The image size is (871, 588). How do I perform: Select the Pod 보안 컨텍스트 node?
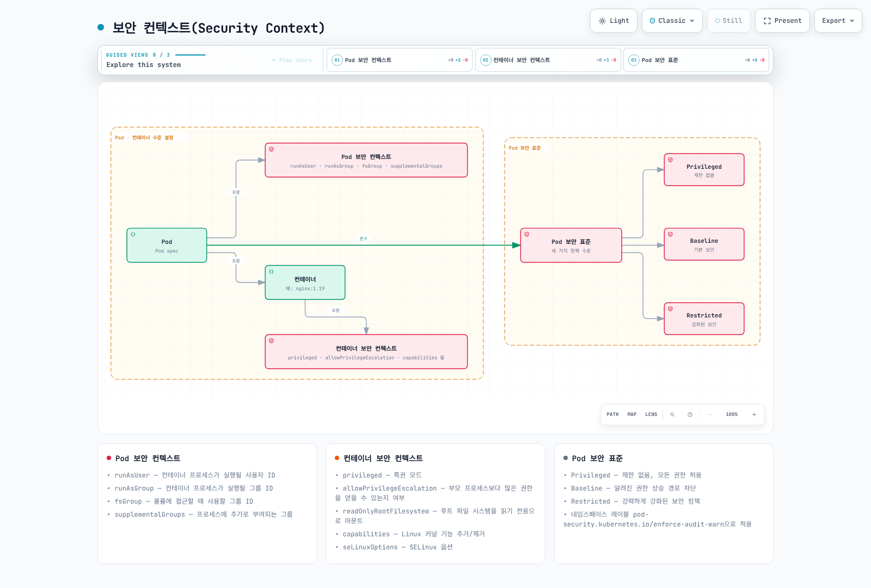(x=366, y=160)
